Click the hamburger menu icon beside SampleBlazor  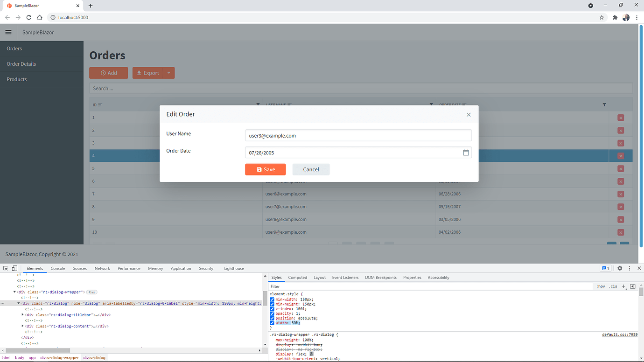[x=8, y=32]
